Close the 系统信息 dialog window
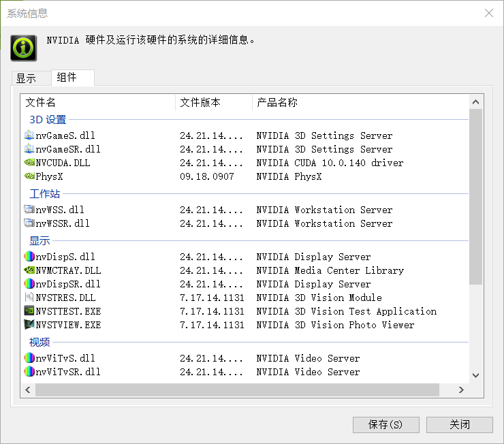The height and width of the screenshot is (444, 504). (489, 13)
